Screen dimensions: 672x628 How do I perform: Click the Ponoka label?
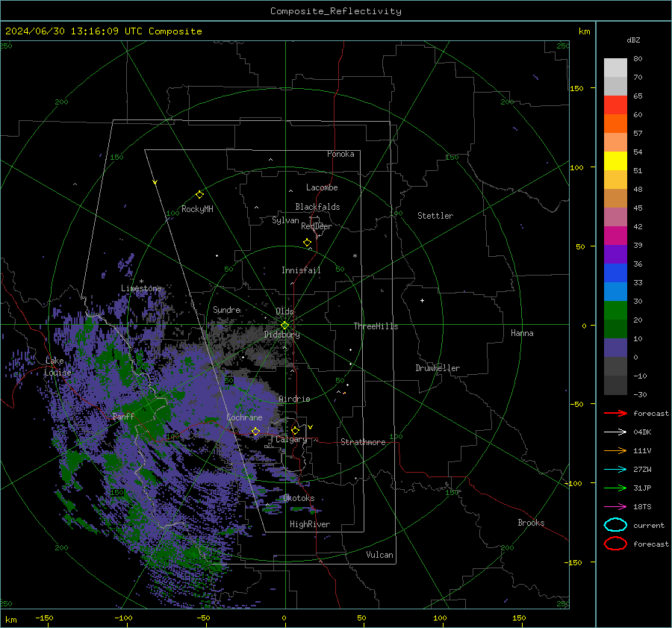(340, 154)
